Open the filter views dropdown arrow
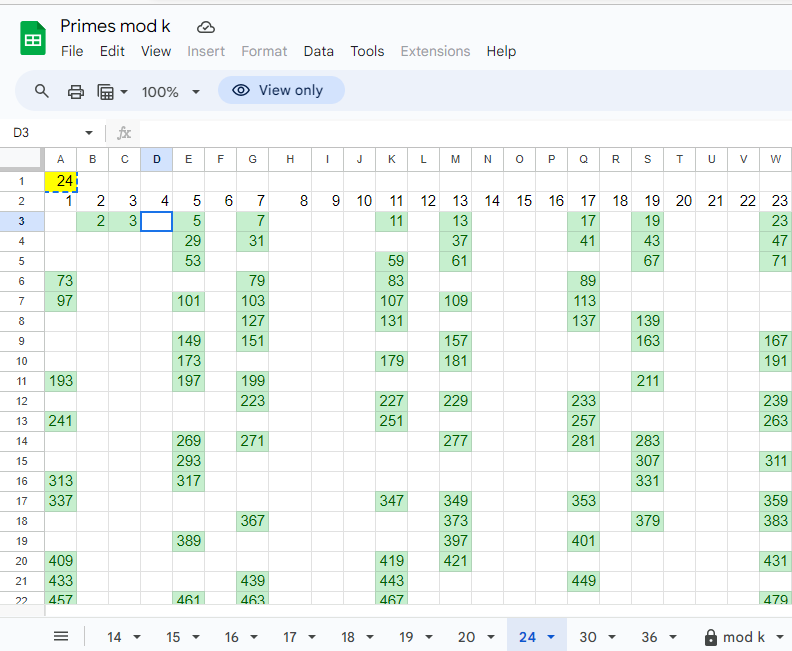The height and width of the screenshot is (651, 792). (x=124, y=92)
